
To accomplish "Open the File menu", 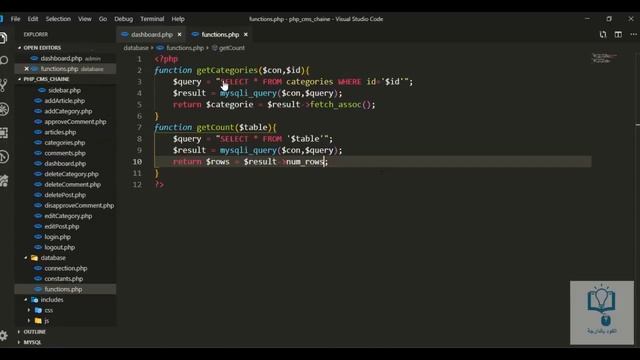I will (16, 19).
